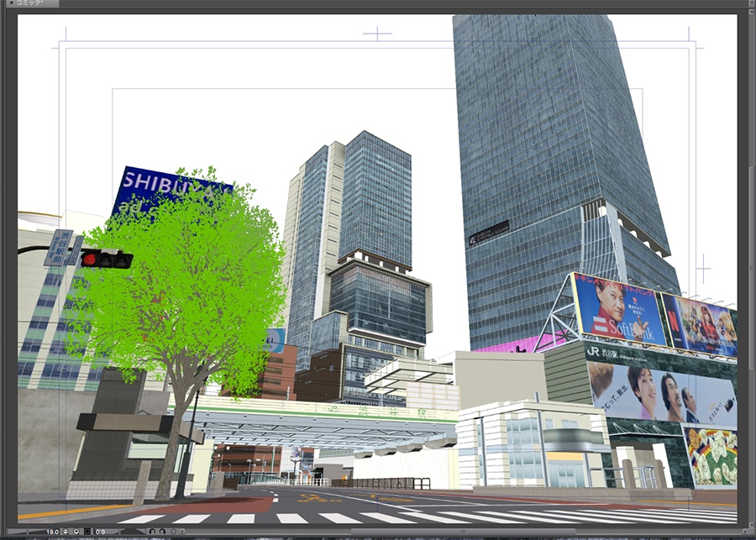Click the zoom-out magnifier icon in the status bar
The image size is (756, 540).
click(x=65, y=530)
